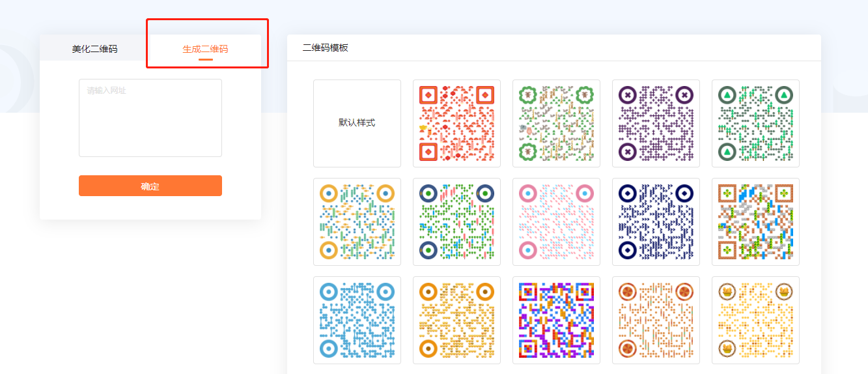Choose the brown cookie-corner QR template
This screenshot has width=868, height=374.
656,320
